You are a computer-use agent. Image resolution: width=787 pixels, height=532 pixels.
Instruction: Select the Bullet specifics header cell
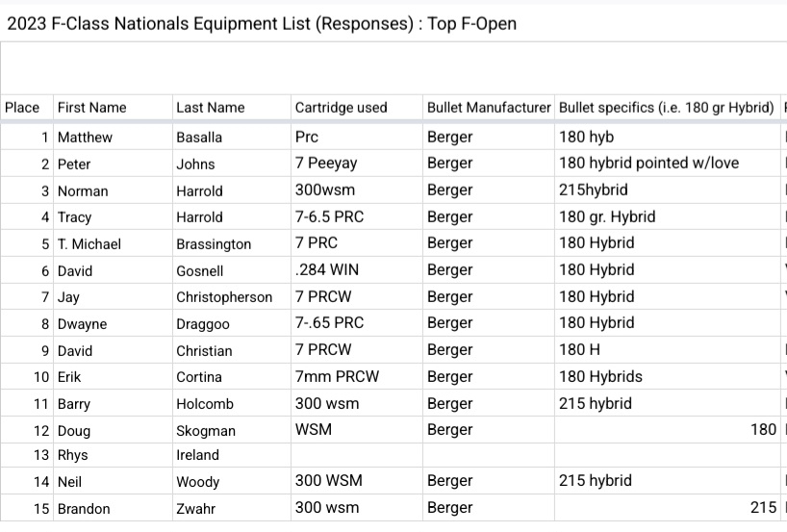[666, 108]
